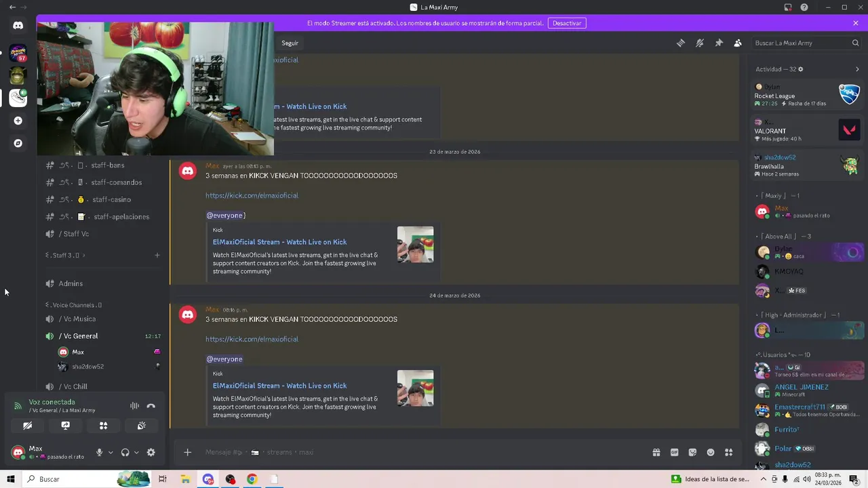Toggle channel notification bell mute icon
Viewport: 868px width, 488px height.
700,43
